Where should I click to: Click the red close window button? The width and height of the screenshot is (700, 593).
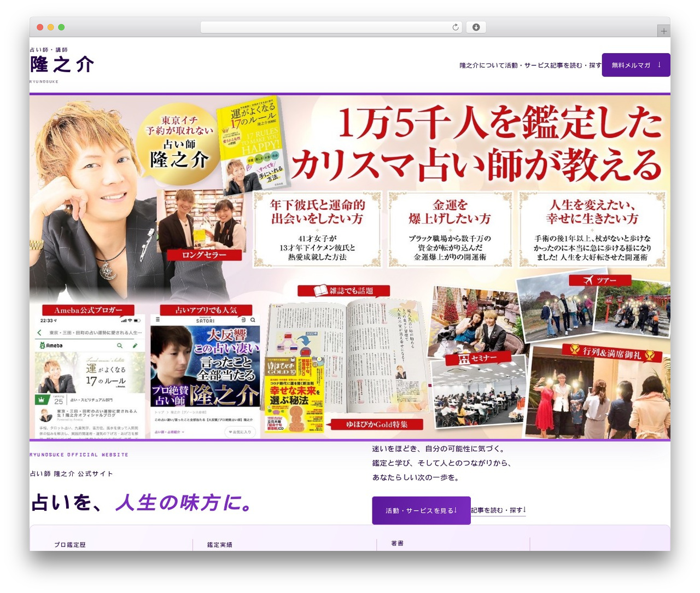pos(40,27)
